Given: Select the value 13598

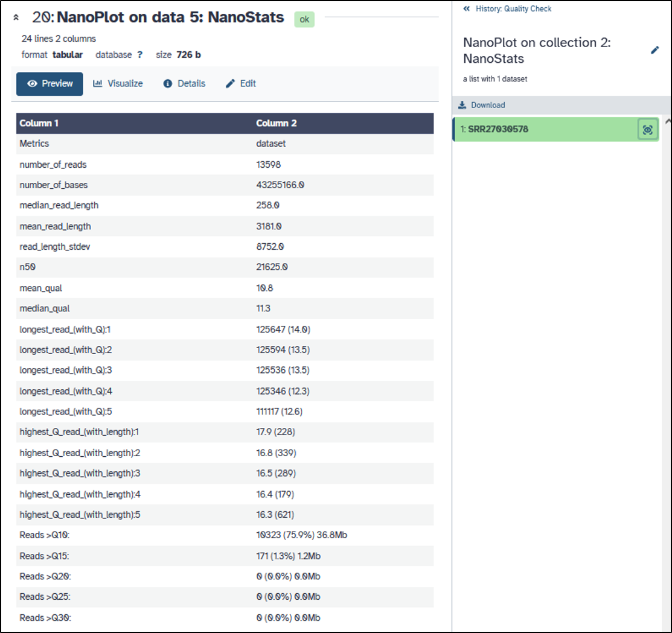Looking at the screenshot, I should pos(268,165).
